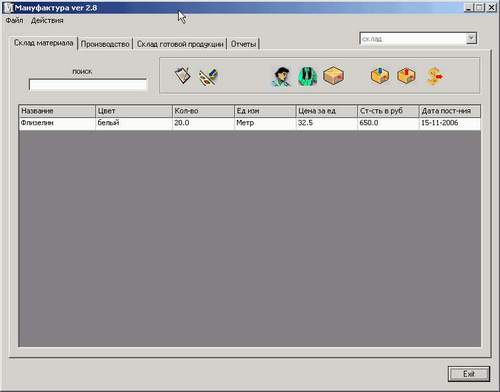Click the box with blue down arrow

pyautogui.click(x=380, y=76)
